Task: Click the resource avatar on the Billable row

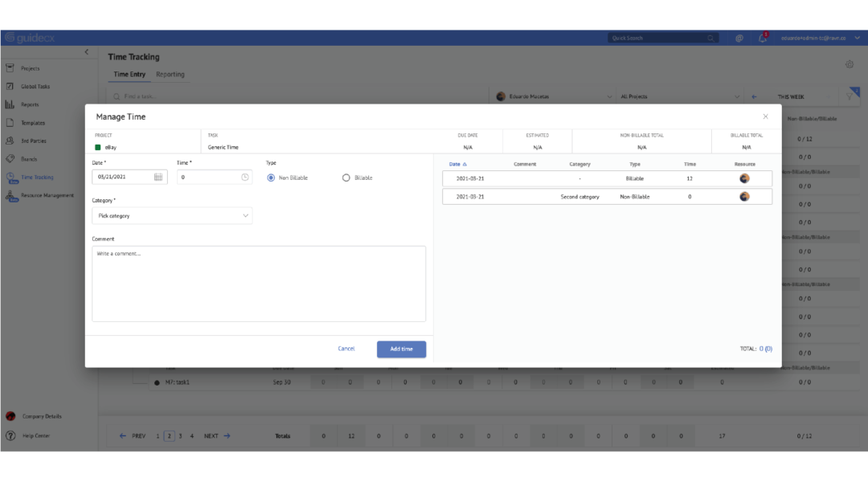Action: 743,178
